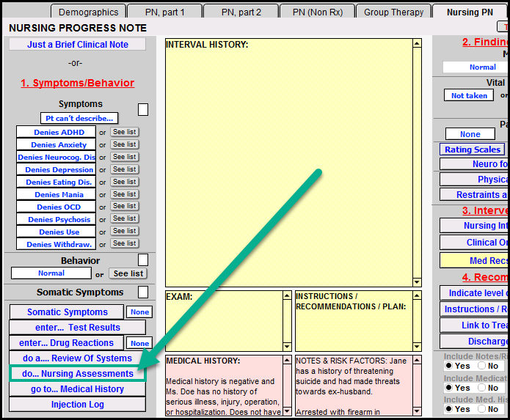Image resolution: width=510 pixels, height=420 pixels.
Task: Select Yes for Include Notes/Risk
Action: pos(448,366)
